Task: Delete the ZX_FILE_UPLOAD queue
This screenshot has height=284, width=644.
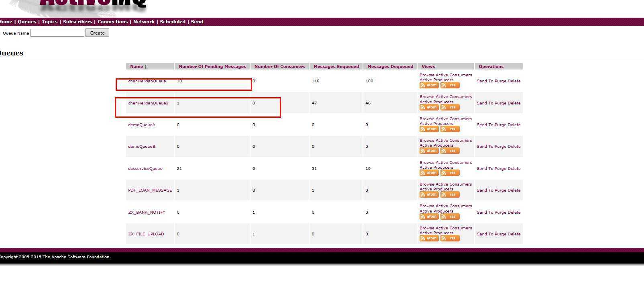Action: (x=514, y=234)
